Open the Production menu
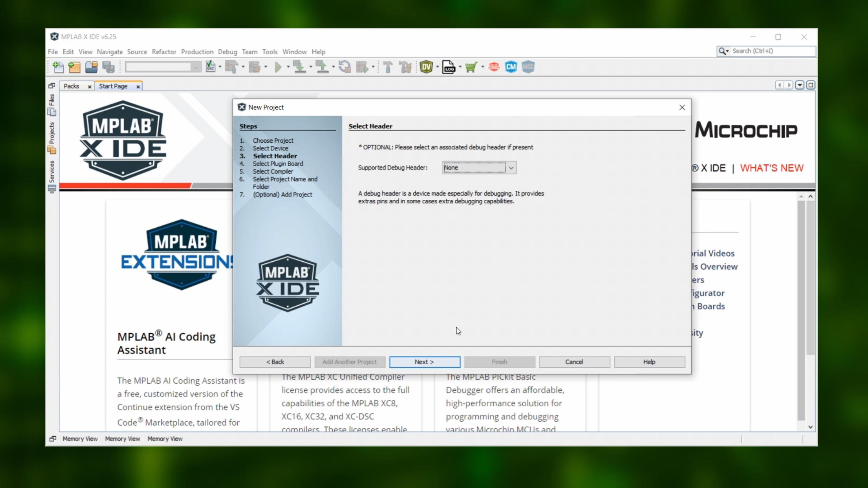868x488 pixels. pyautogui.click(x=197, y=52)
